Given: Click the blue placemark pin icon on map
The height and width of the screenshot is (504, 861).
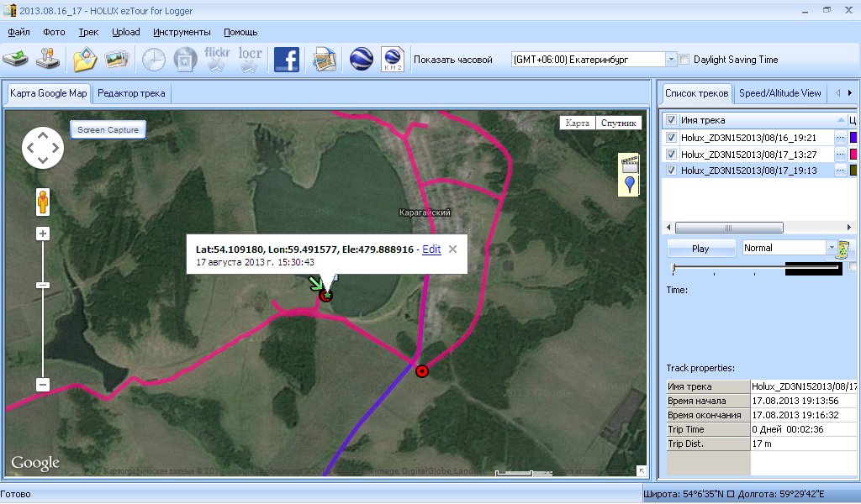Looking at the screenshot, I should click(x=630, y=186).
